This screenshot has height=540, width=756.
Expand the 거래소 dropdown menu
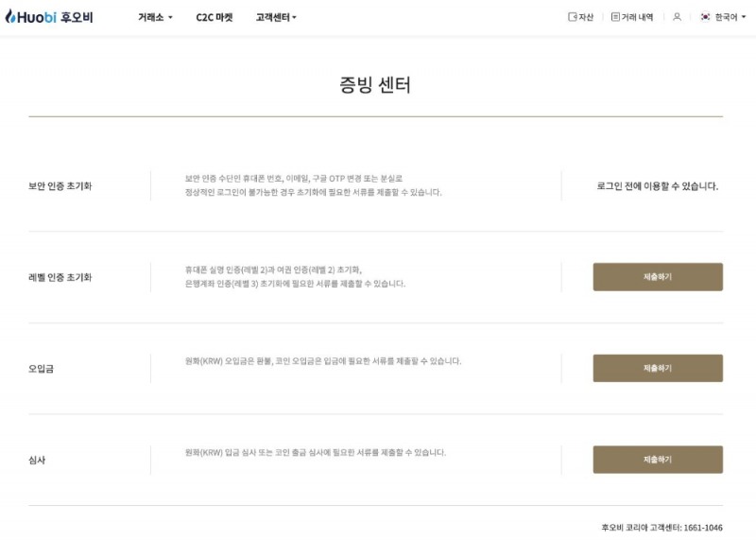point(155,17)
